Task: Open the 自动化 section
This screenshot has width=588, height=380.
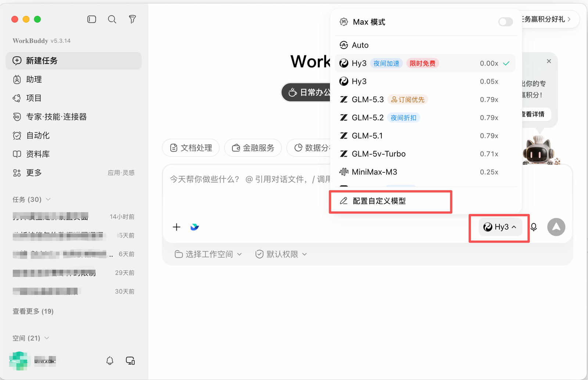Action: (x=73, y=136)
